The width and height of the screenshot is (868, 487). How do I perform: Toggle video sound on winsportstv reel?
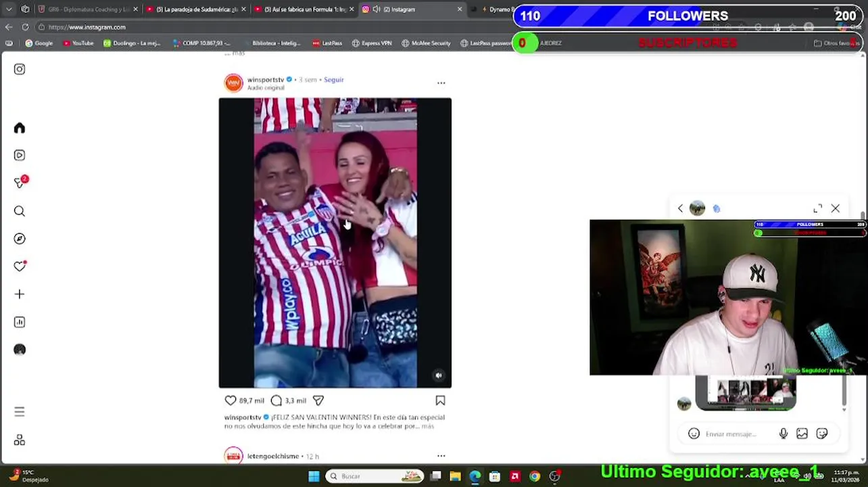click(x=439, y=375)
